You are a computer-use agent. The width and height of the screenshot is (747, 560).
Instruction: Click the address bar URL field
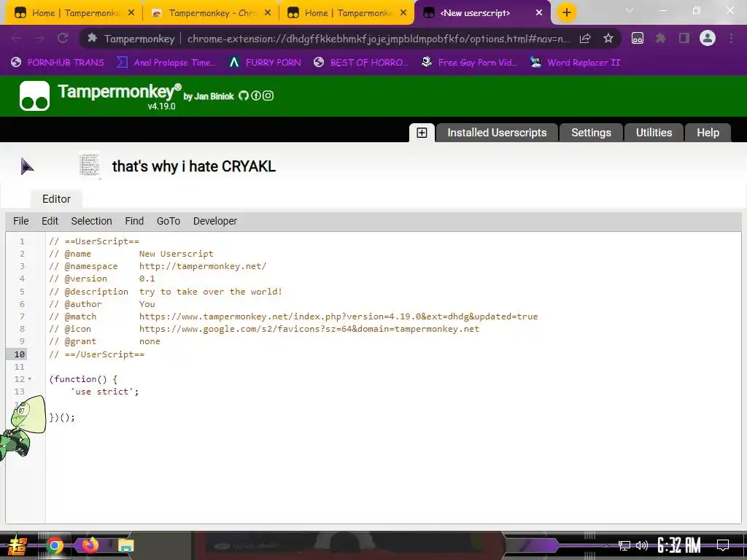tap(378, 39)
